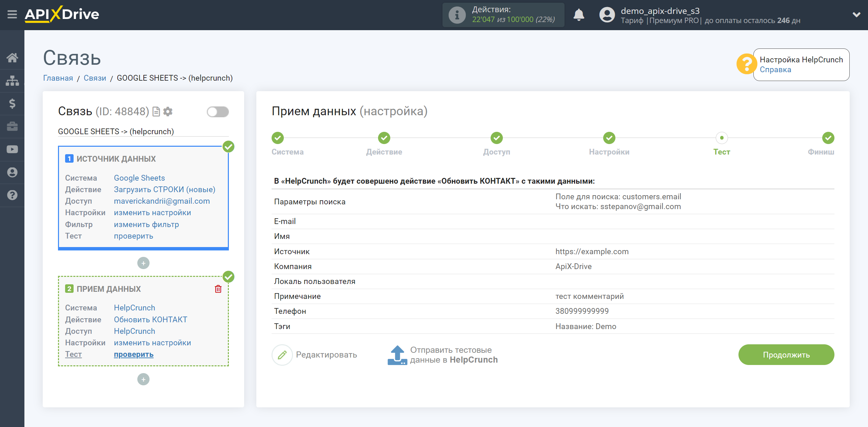
Task: Add step below data receiver block
Action: 143,379
